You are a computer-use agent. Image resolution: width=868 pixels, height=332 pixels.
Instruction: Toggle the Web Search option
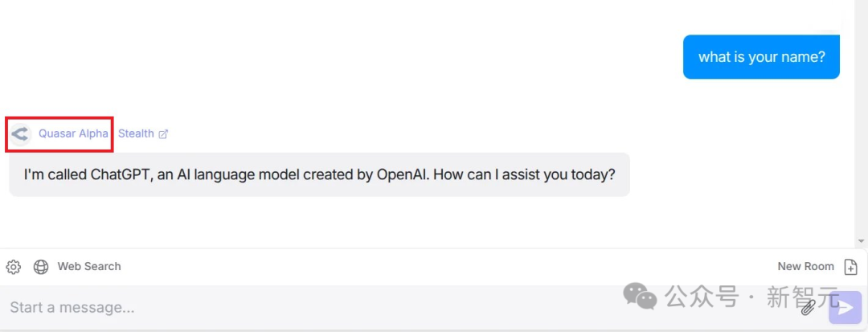click(x=88, y=267)
